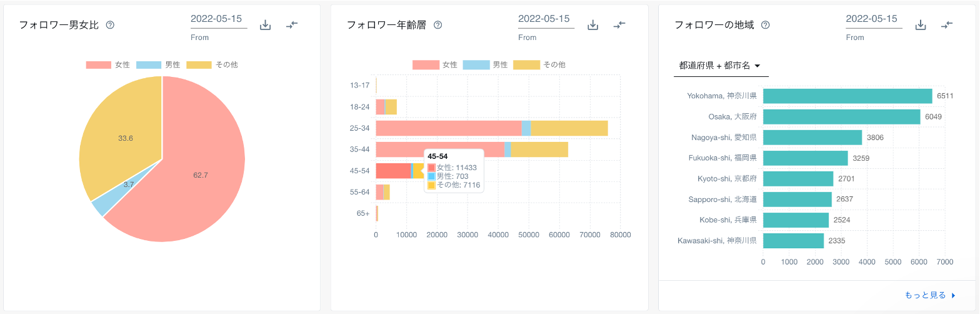Open help for フォロワー男女比 card
Screen dimensions: 980x314
pos(110,25)
